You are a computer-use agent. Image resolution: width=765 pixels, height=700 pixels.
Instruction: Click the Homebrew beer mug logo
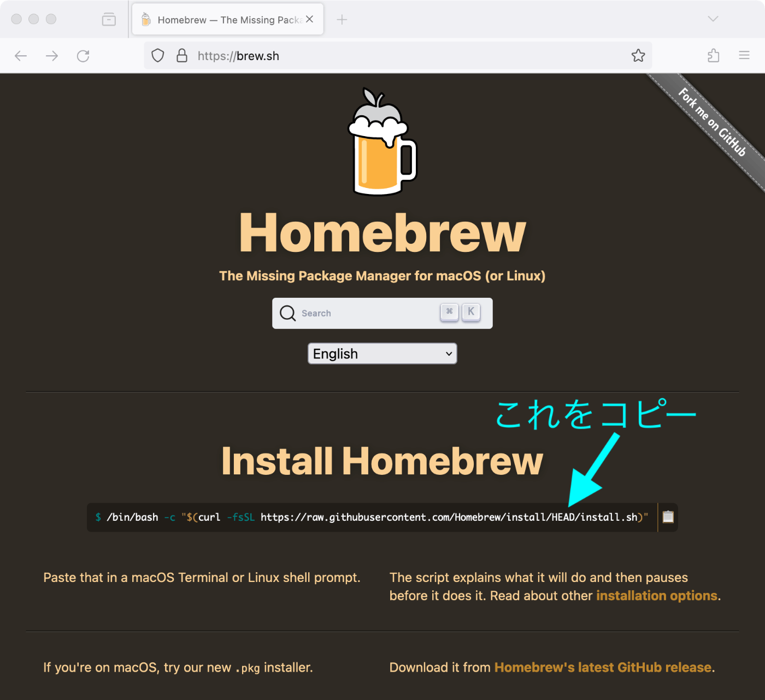382,142
